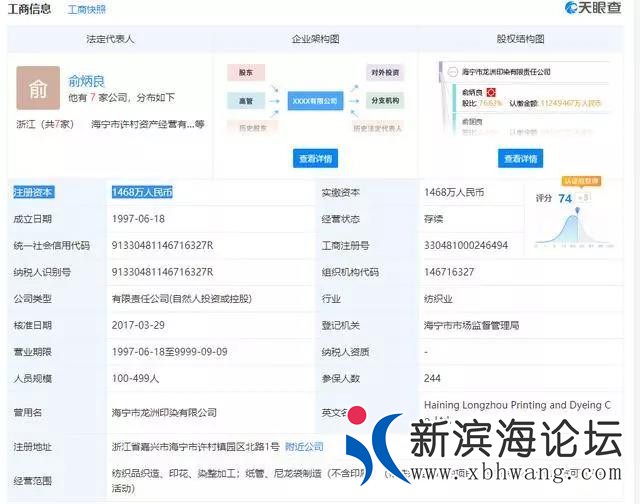Click the score value 74
Viewport: 640px width, 504px height.
[x=565, y=198]
